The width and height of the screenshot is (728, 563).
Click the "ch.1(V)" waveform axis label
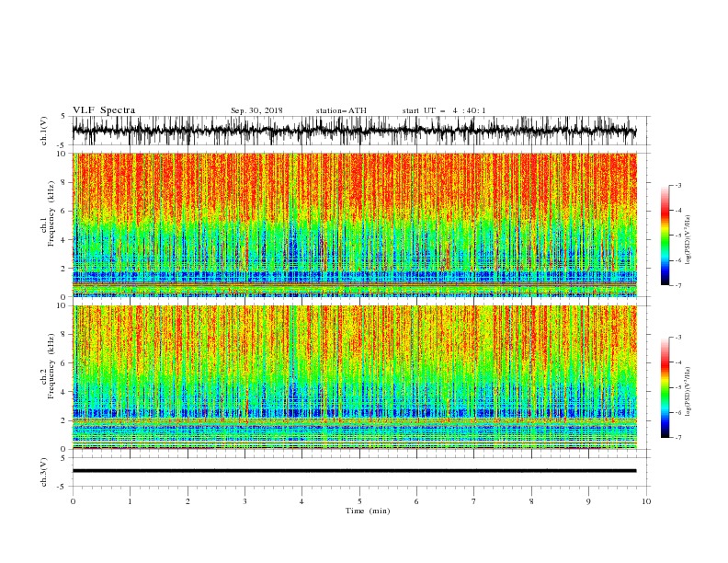click(x=44, y=131)
